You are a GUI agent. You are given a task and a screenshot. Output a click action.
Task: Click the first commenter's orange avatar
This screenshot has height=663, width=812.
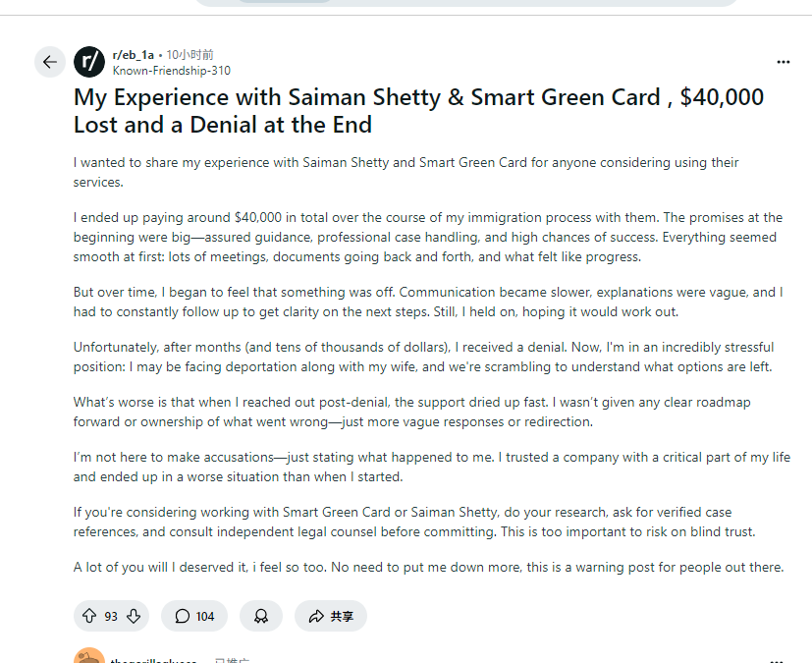[88, 658]
